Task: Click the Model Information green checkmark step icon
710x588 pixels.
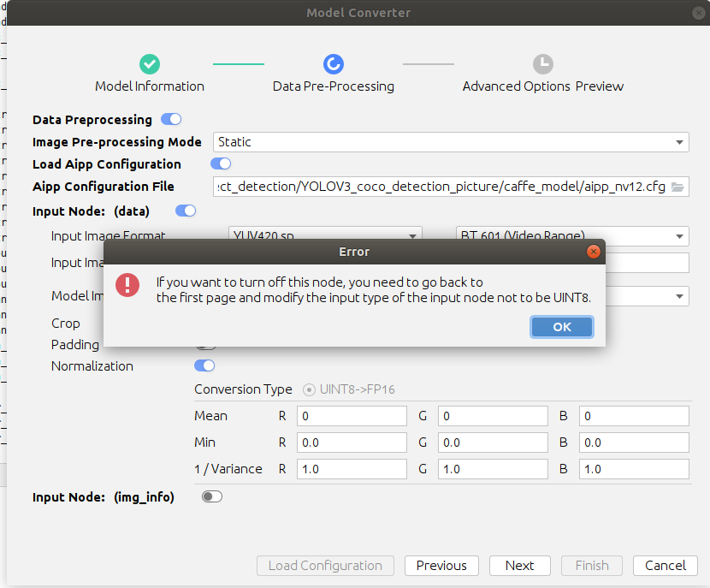Action: point(150,64)
